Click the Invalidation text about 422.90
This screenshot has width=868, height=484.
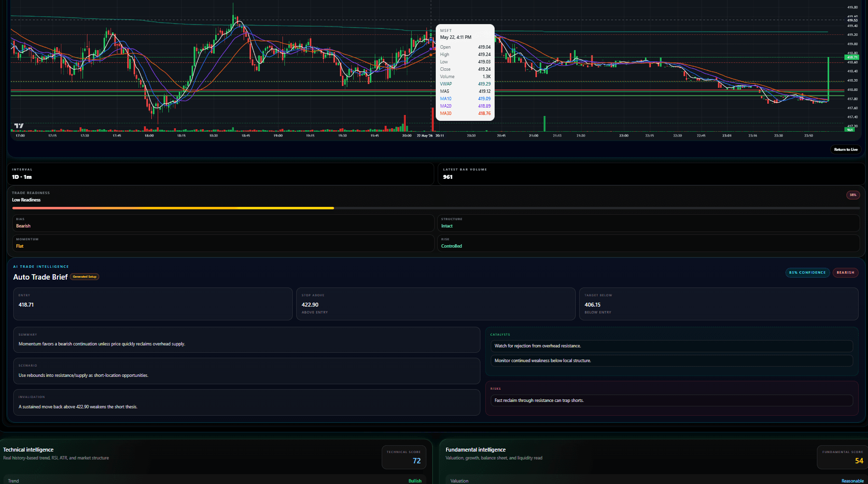coord(78,407)
